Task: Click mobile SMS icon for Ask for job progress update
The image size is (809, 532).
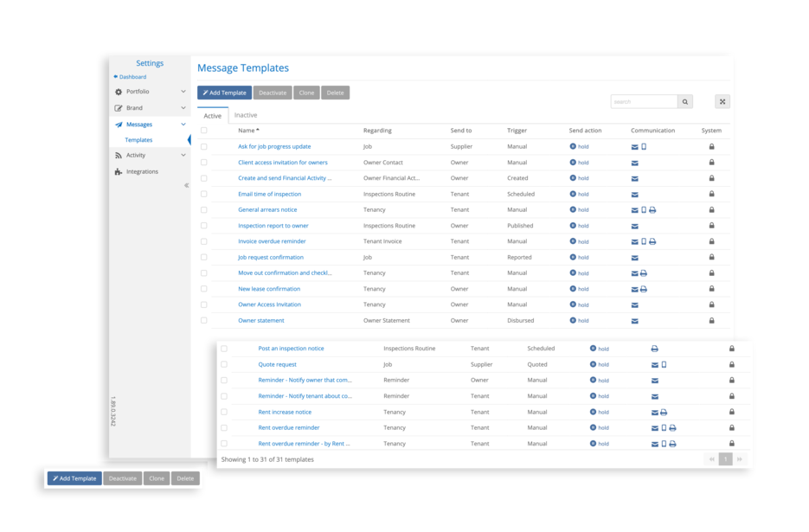Action: point(644,146)
